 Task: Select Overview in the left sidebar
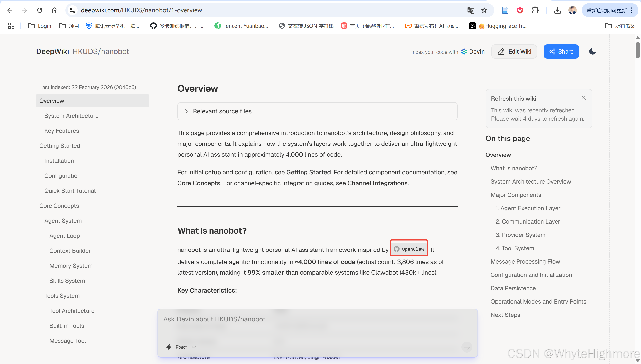tap(93, 101)
